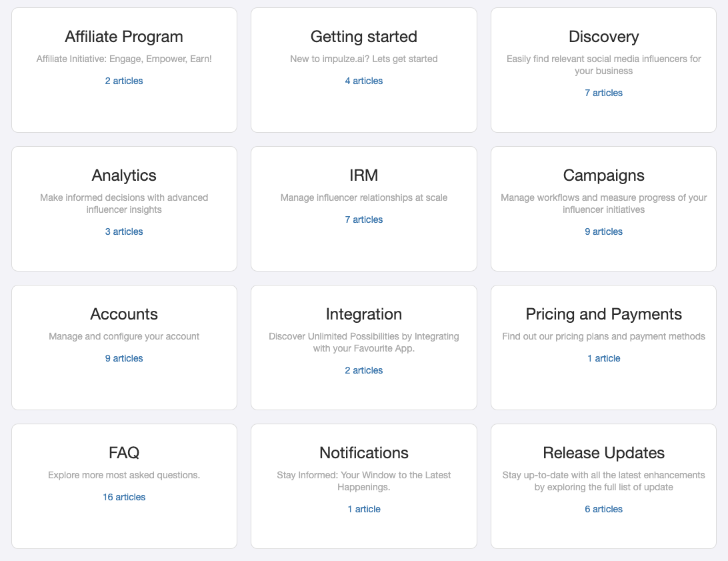728x561 pixels.
Task: Open the Pricing and Payments category
Action: pyautogui.click(x=603, y=314)
